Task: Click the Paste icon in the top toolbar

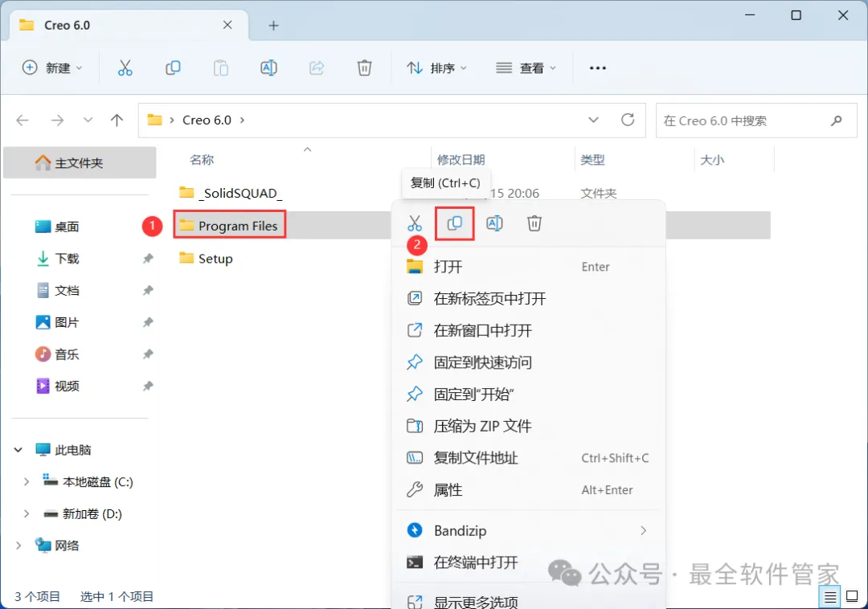Action: tap(221, 68)
